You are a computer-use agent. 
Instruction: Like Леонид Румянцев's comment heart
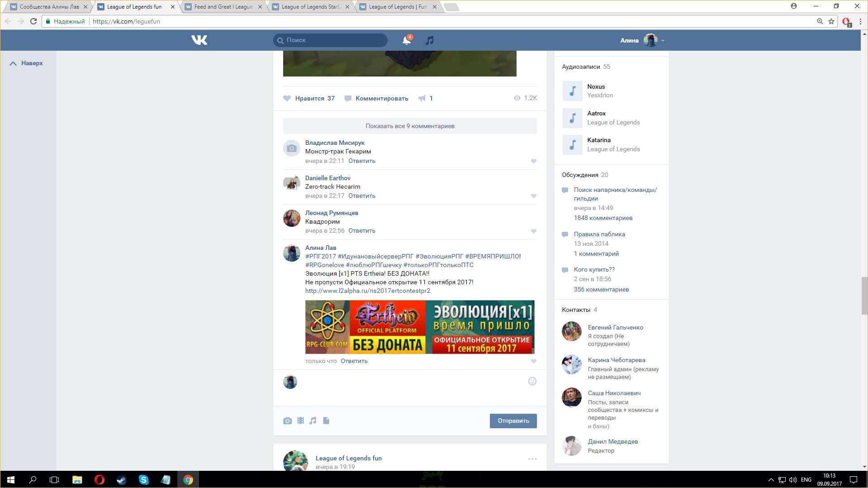tap(534, 231)
